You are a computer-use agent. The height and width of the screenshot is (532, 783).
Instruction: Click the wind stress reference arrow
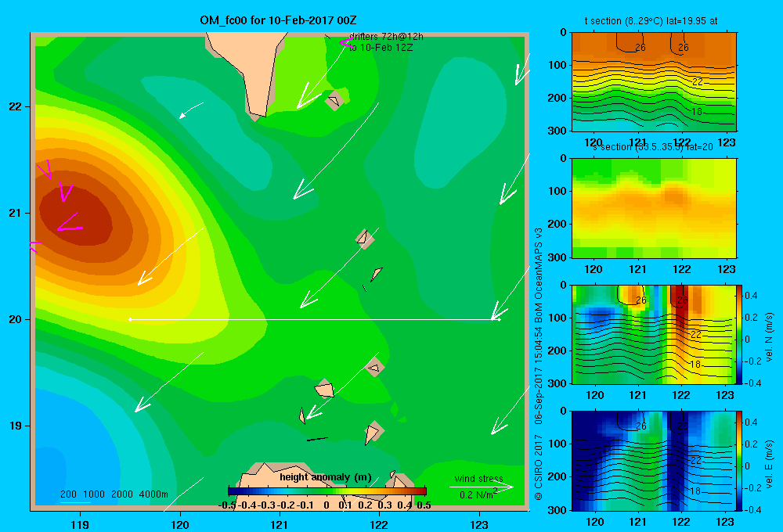tap(481, 487)
